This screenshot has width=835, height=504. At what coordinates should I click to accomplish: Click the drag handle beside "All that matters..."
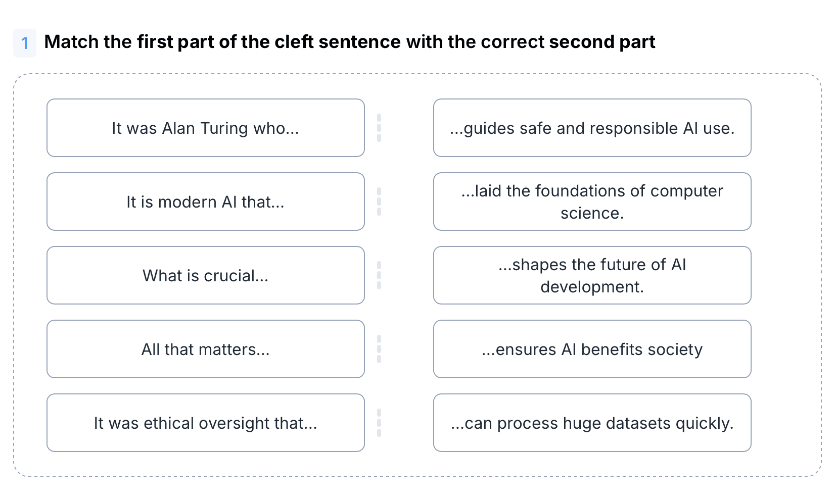(x=379, y=349)
